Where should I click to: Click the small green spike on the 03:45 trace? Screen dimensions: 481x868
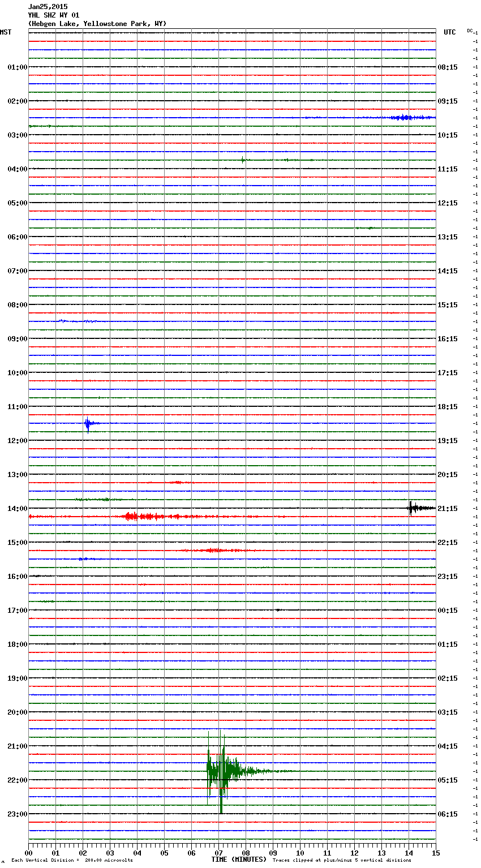click(x=243, y=160)
